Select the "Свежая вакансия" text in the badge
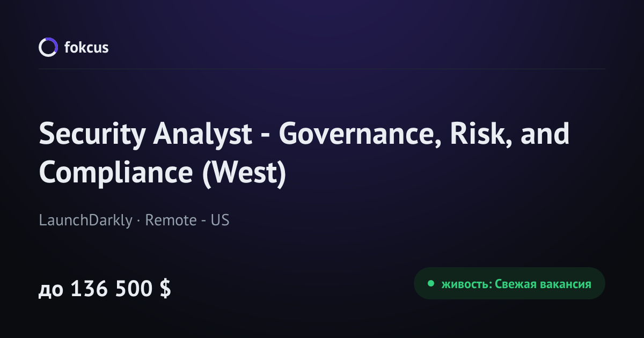The image size is (644, 338). [x=543, y=284]
